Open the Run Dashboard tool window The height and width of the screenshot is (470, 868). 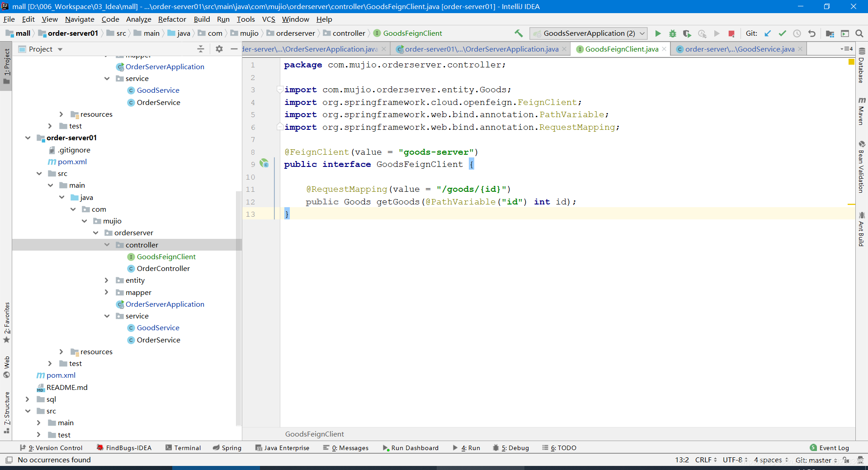pyautogui.click(x=410, y=448)
